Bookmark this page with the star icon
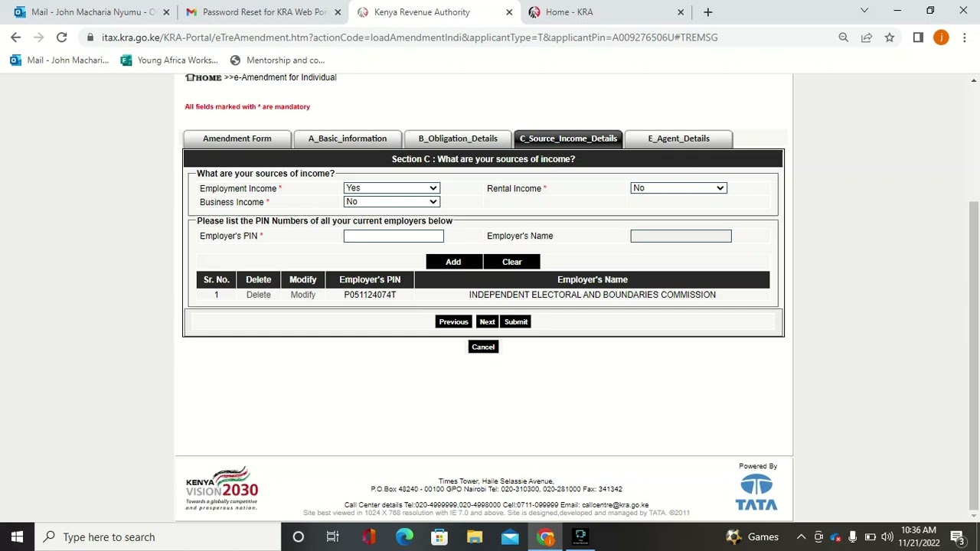980x551 pixels. point(889,37)
